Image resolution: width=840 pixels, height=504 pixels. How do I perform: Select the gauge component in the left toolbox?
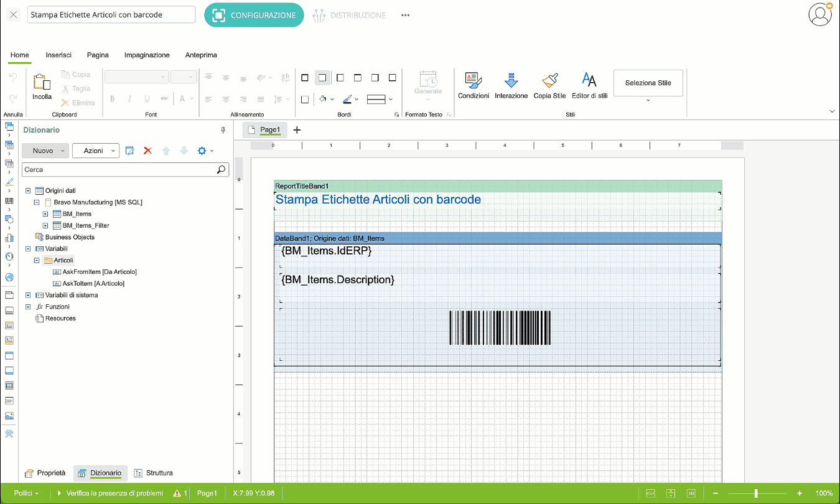[x=9, y=256]
